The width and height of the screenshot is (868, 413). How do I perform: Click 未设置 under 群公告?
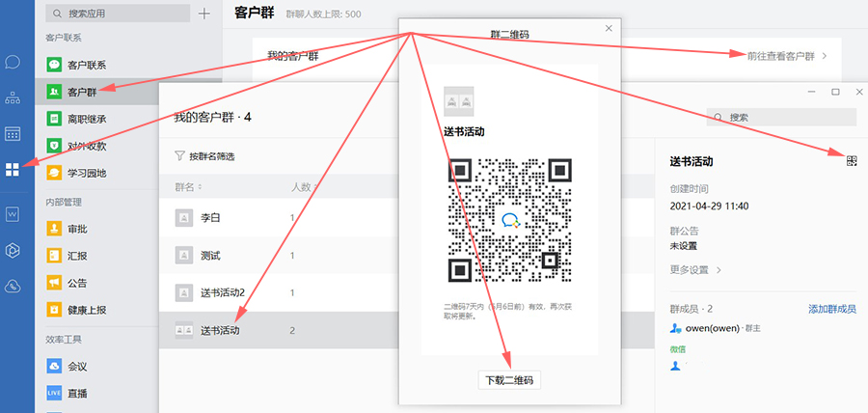pyautogui.click(x=683, y=246)
